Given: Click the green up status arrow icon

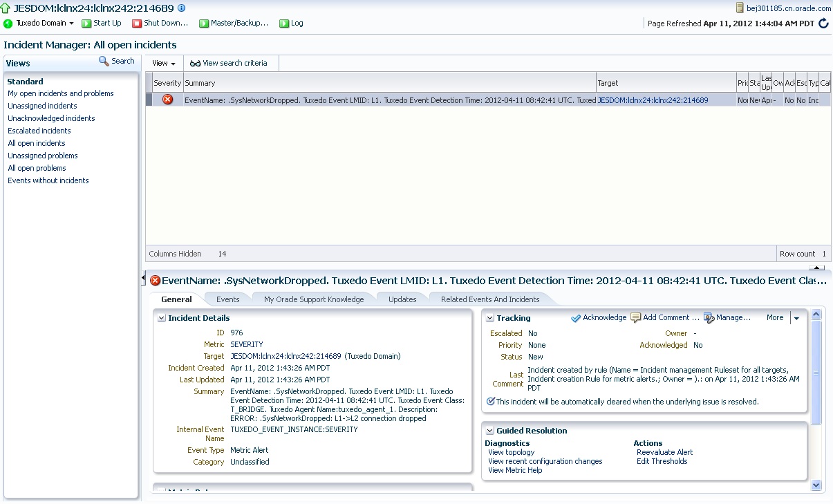Looking at the screenshot, I should click(x=7, y=8).
